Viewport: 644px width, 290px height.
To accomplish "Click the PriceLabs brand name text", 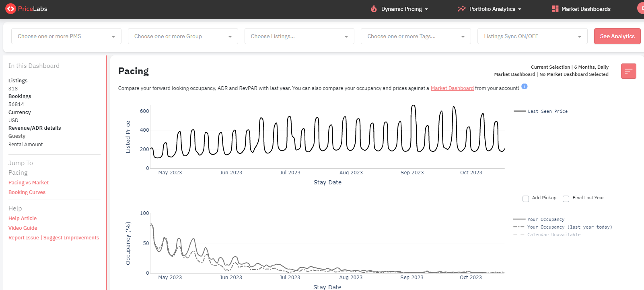I will (33, 9).
